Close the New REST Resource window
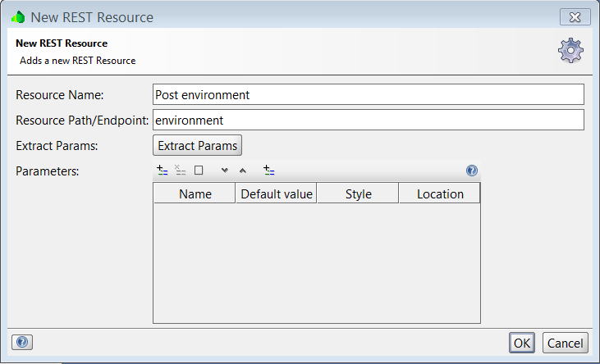 tap(575, 16)
